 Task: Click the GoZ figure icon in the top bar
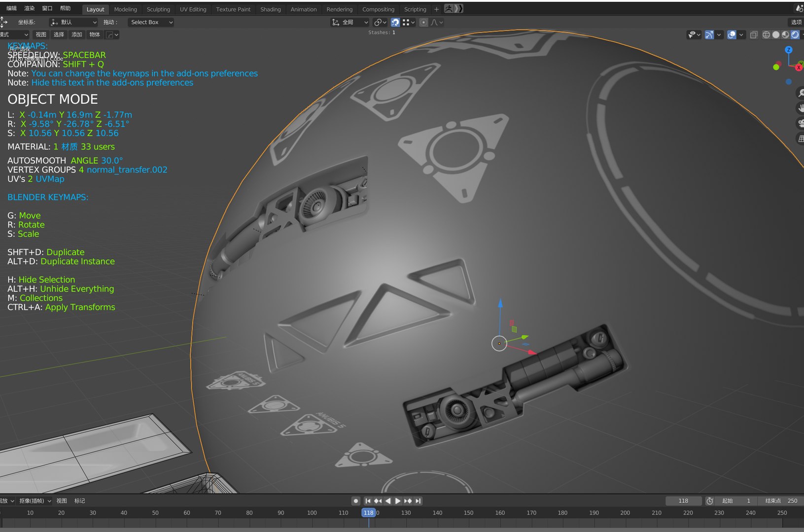click(449, 8)
